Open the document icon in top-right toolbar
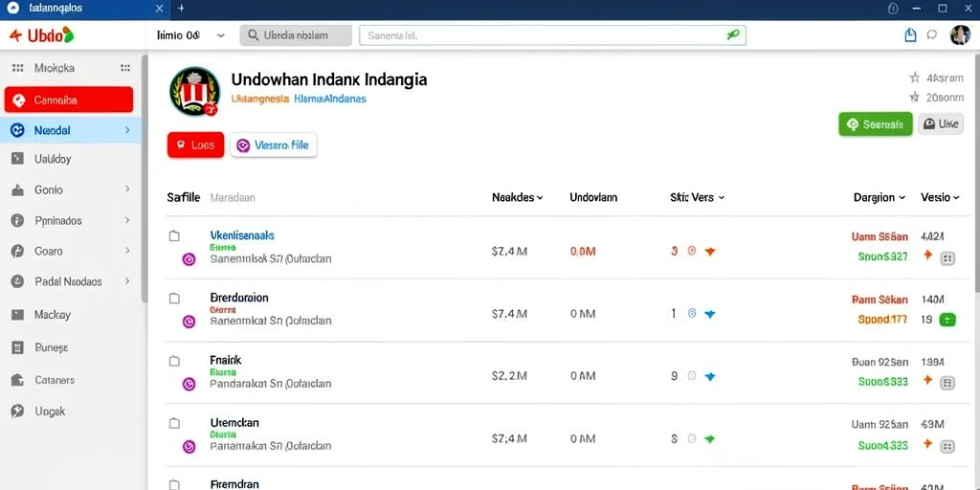The width and height of the screenshot is (980, 490). (911, 35)
